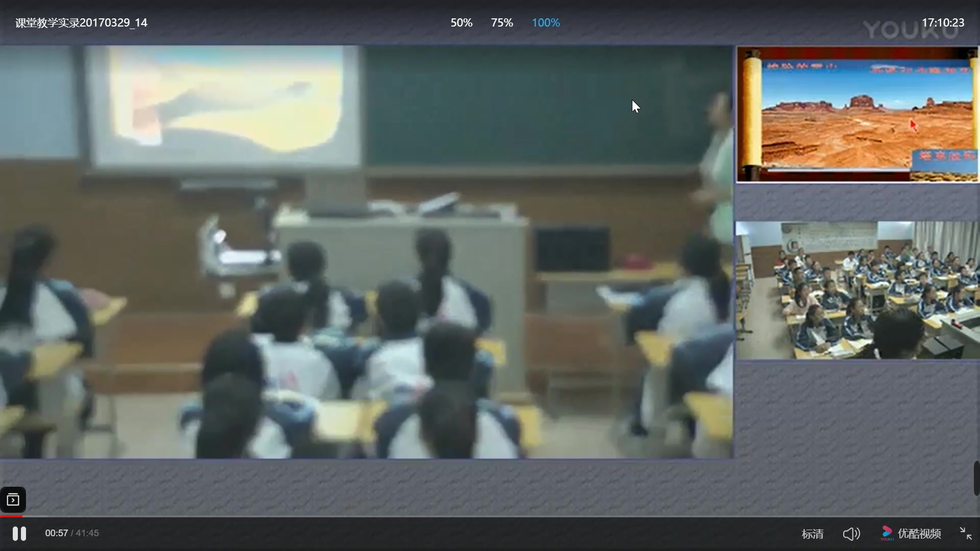Click the 00:57 / 41:45 time display

[x=72, y=533]
